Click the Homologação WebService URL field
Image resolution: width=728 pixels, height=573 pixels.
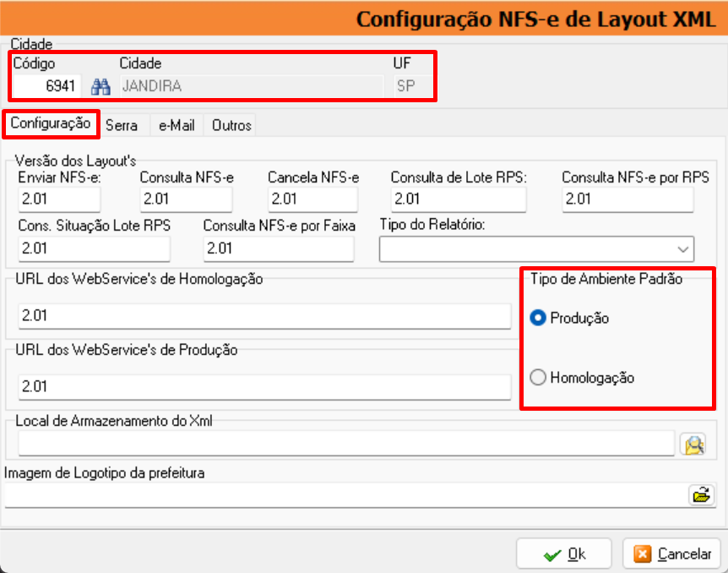point(264,316)
